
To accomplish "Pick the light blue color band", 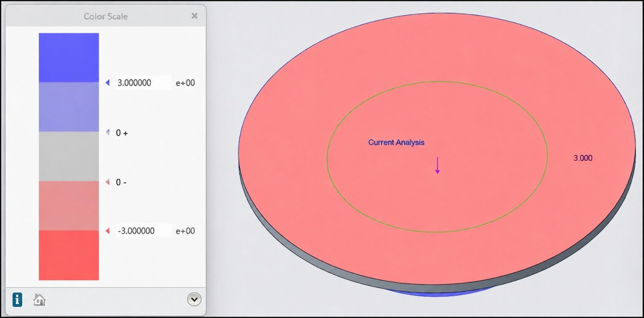I will coord(69,107).
